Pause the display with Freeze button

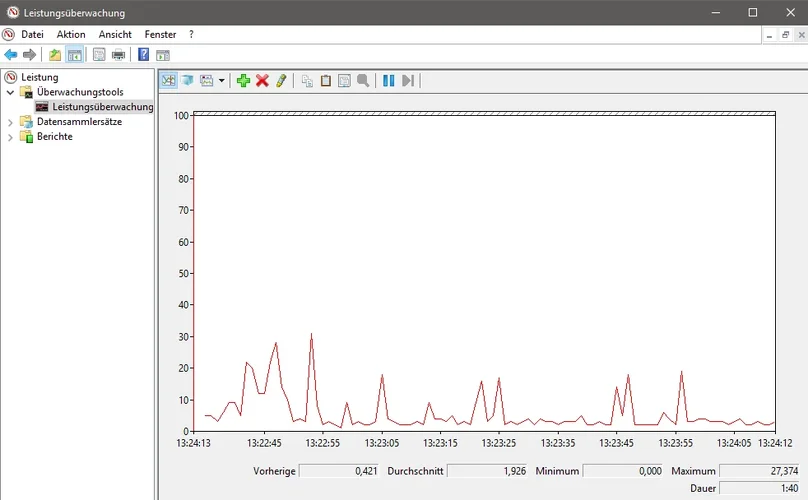(x=389, y=80)
